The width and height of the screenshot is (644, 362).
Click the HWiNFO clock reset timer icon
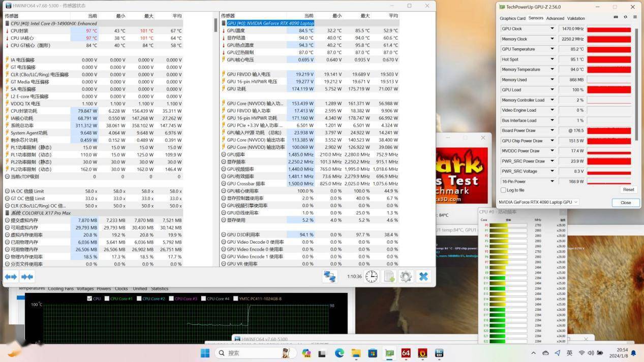pyautogui.click(x=372, y=276)
